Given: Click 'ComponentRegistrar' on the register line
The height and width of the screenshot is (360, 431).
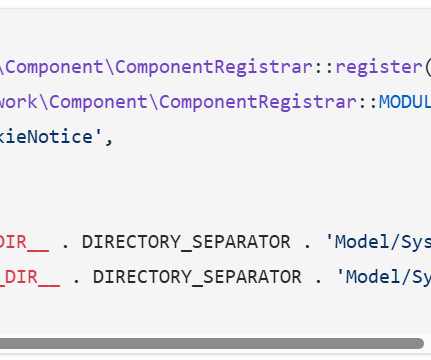Looking at the screenshot, I should click(x=214, y=67).
